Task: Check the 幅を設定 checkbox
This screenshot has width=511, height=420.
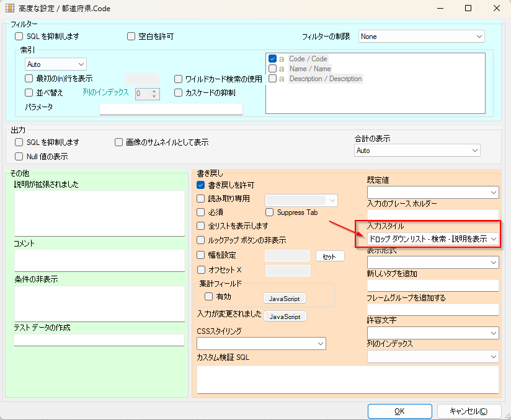Action: pos(201,255)
